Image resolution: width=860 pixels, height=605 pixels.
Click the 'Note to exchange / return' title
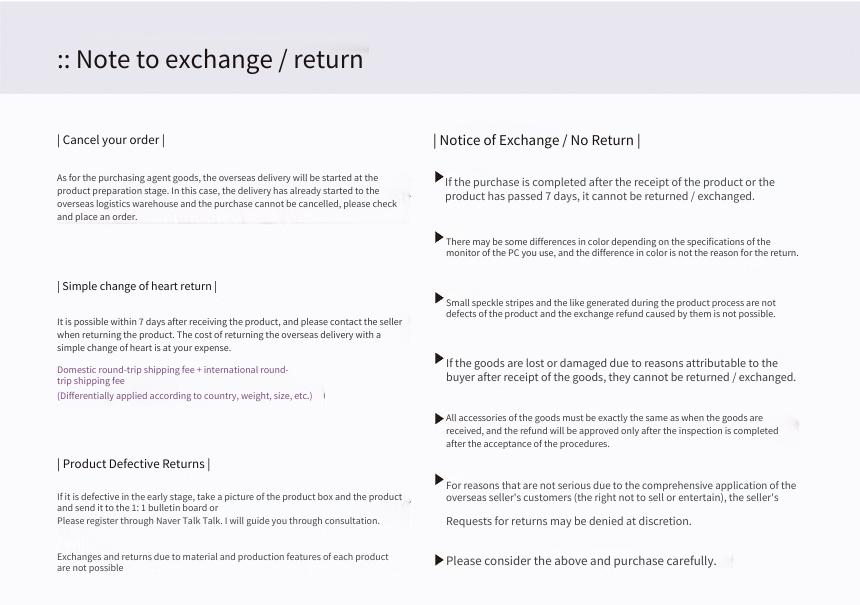pos(210,59)
